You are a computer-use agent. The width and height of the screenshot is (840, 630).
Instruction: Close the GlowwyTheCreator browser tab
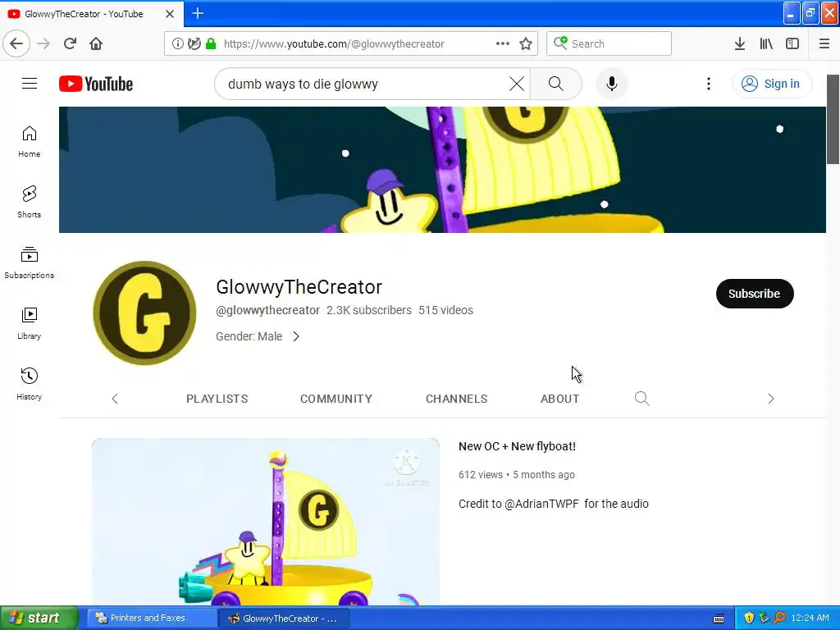(x=170, y=14)
